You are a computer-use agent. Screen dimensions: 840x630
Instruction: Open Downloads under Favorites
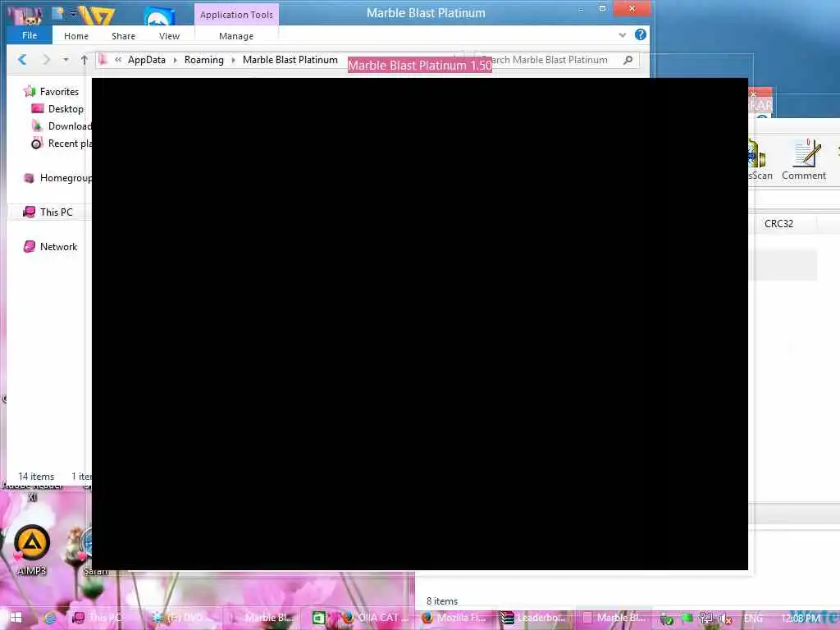(70, 126)
